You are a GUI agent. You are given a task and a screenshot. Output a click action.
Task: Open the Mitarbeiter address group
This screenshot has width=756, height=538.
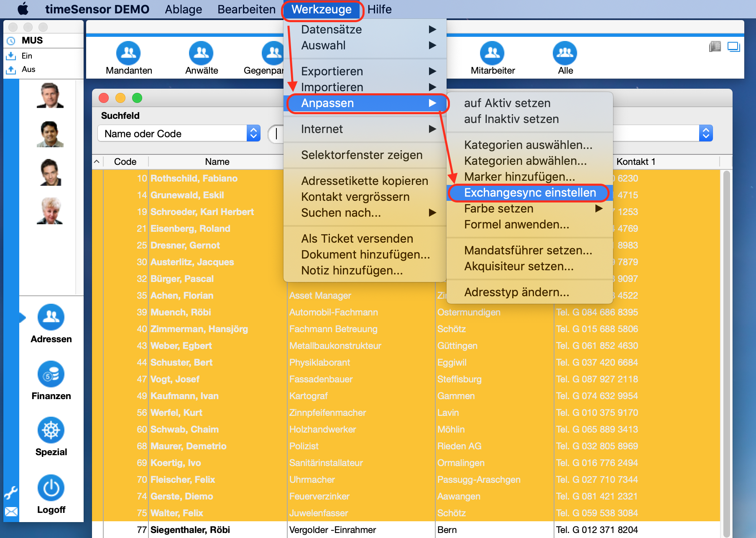point(492,58)
